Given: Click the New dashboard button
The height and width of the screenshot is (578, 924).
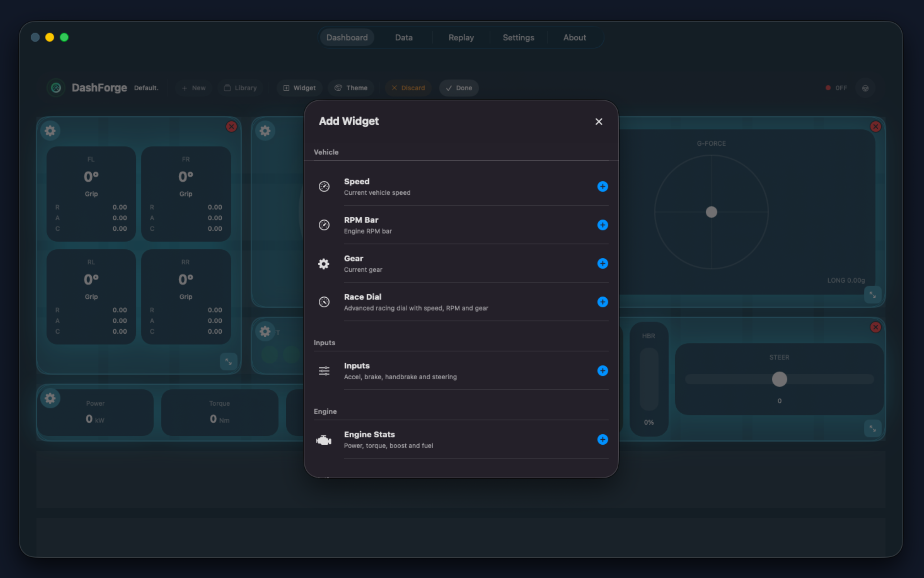Looking at the screenshot, I should pos(193,88).
